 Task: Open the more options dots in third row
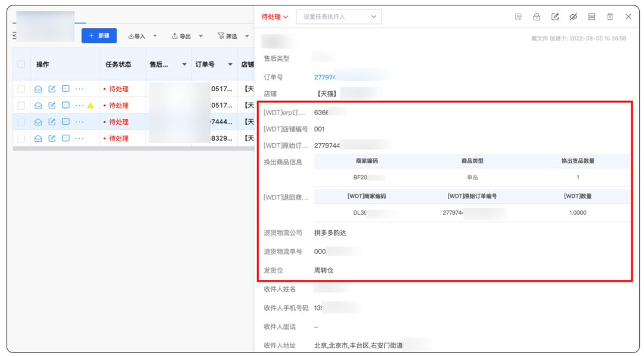pyautogui.click(x=79, y=122)
